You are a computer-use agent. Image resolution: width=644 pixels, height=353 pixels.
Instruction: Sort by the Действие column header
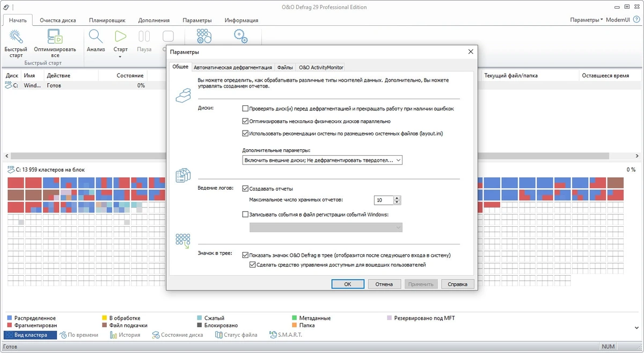pos(71,76)
